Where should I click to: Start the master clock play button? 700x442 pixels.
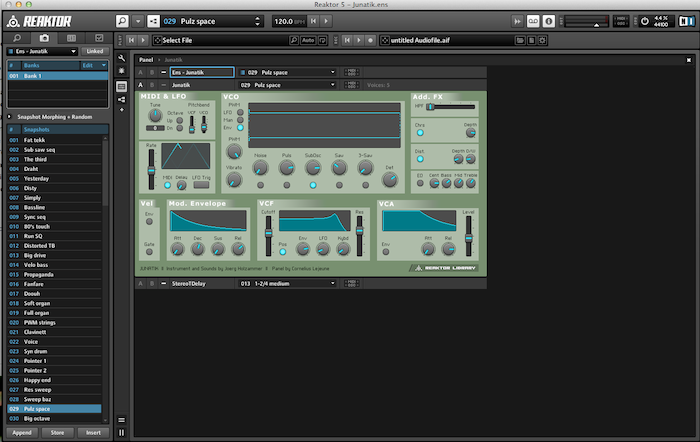point(326,21)
